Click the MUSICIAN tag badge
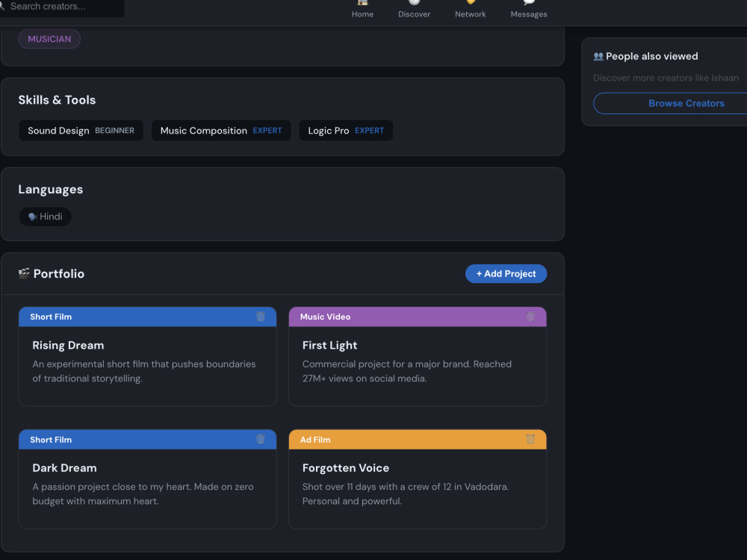Viewport: 747px width, 560px height. (x=49, y=39)
